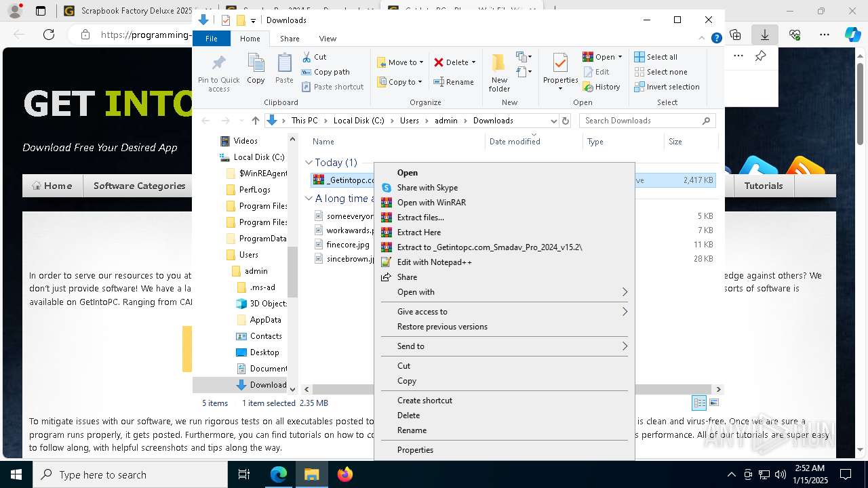868x488 pixels.
Task: Open the File tab
Action: pyautogui.click(x=212, y=39)
